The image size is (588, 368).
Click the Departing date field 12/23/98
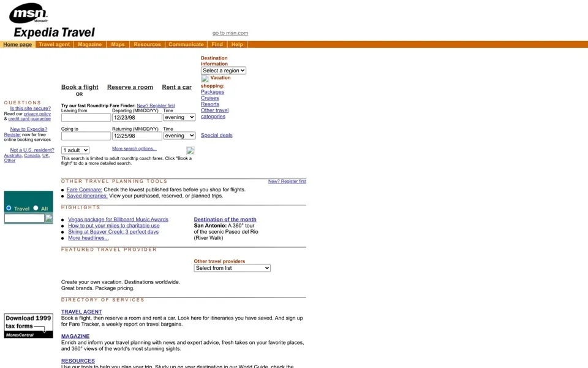(x=137, y=118)
